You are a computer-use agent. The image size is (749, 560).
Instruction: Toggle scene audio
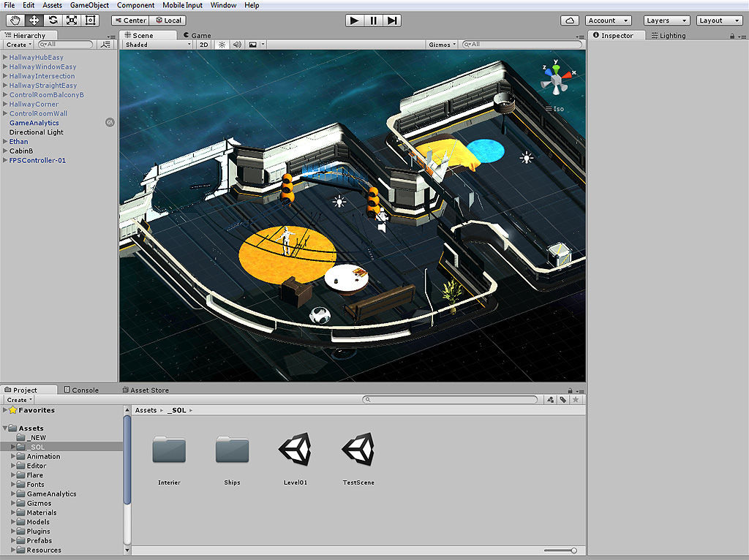coord(237,45)
